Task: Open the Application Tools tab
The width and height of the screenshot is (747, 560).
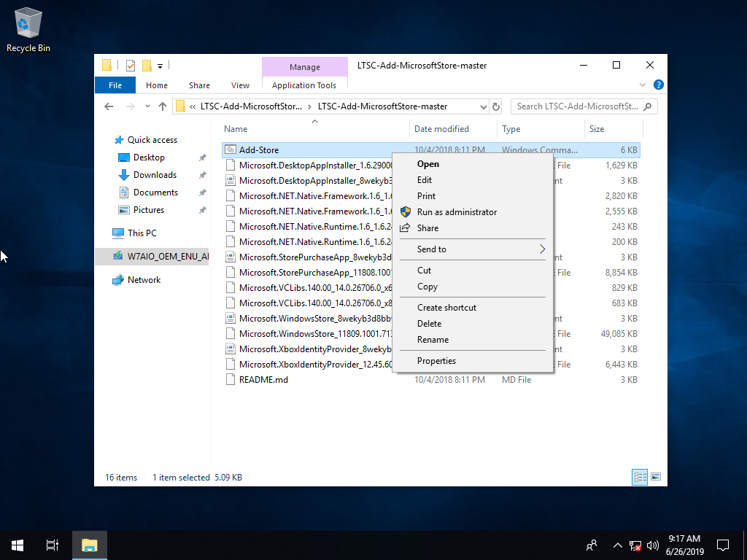Action: pyautogui.click(x=304, y=85)
